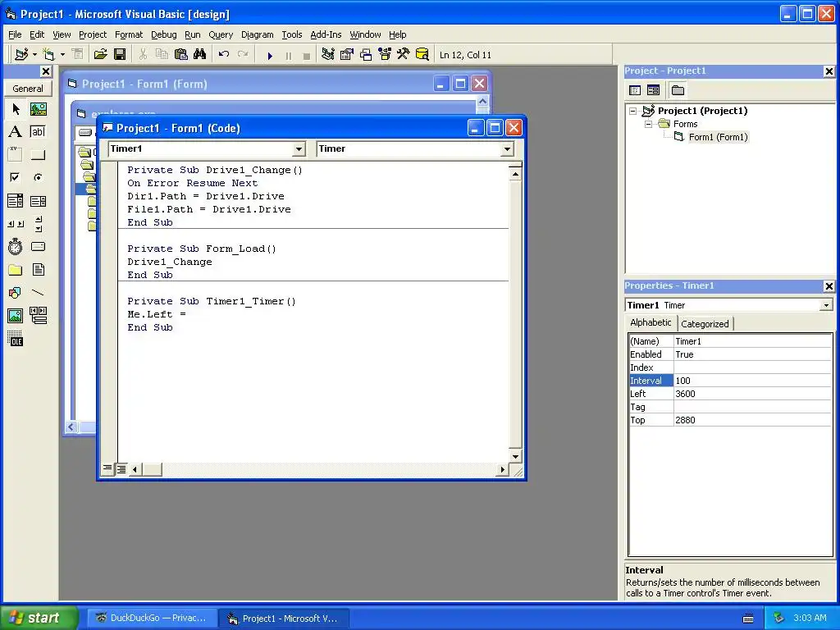Select the FileListBox control in the toolbox
The width and height of the screenshot is (840, 630).
[38, 269]
